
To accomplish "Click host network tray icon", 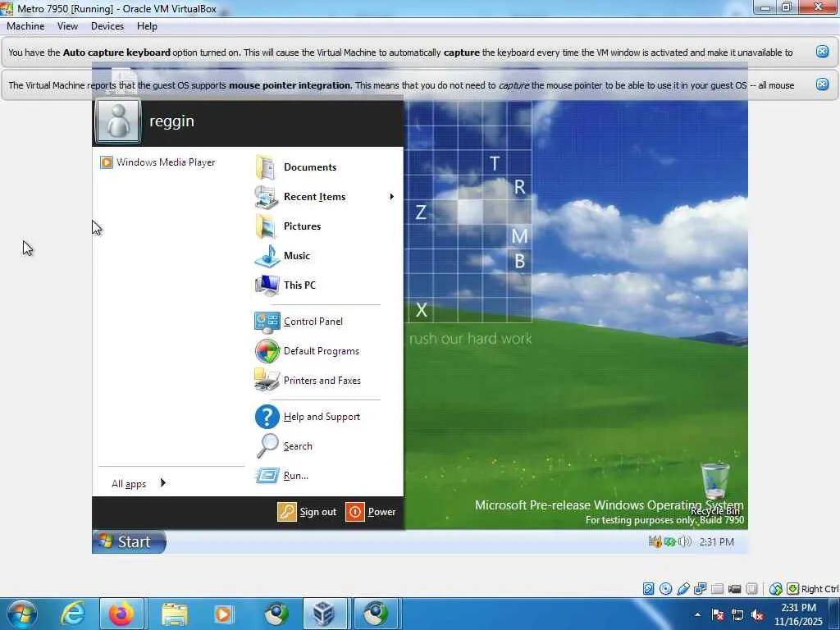I will 737,615.
